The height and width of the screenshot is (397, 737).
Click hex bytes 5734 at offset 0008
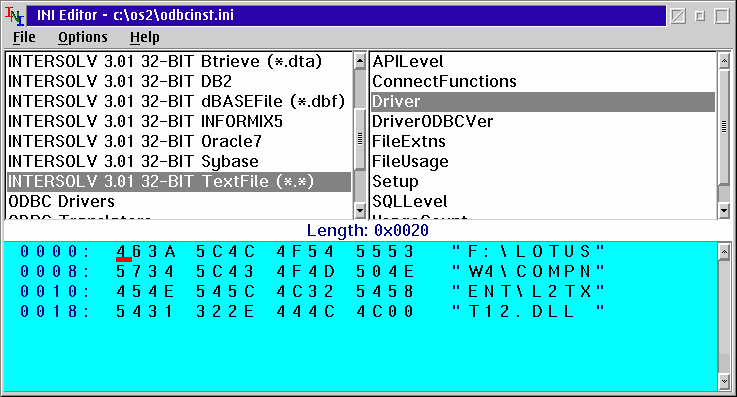(x=146, y=272)
